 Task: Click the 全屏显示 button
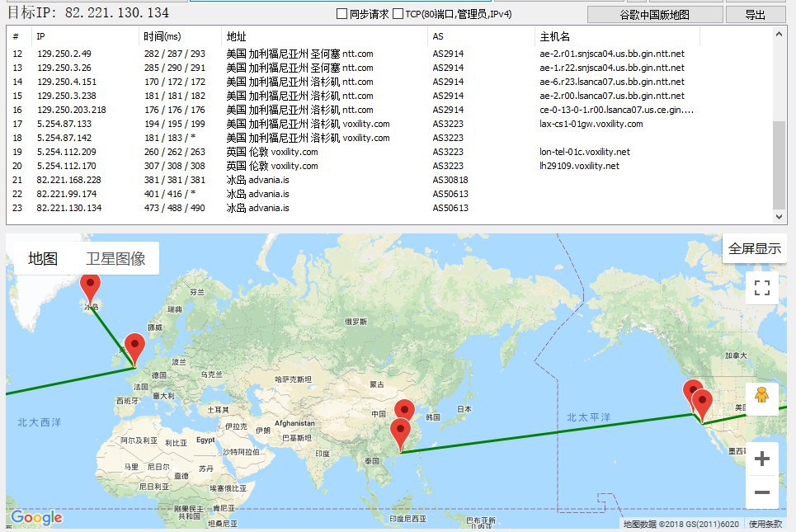[x=754, y=249]
